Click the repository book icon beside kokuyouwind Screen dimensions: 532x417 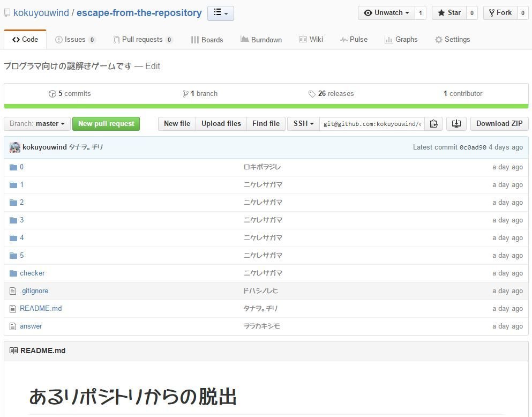[x=7, y=13]
